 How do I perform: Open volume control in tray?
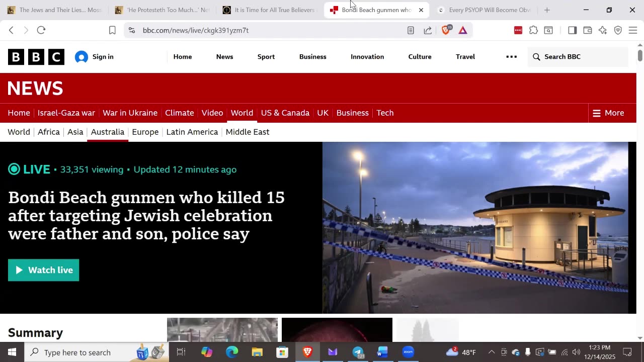point(576,352)
